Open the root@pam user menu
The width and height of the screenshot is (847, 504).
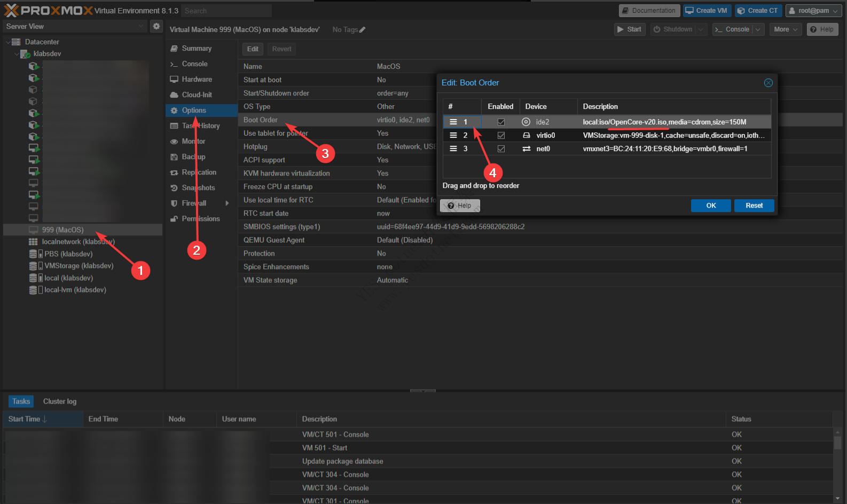pos(813,11)
